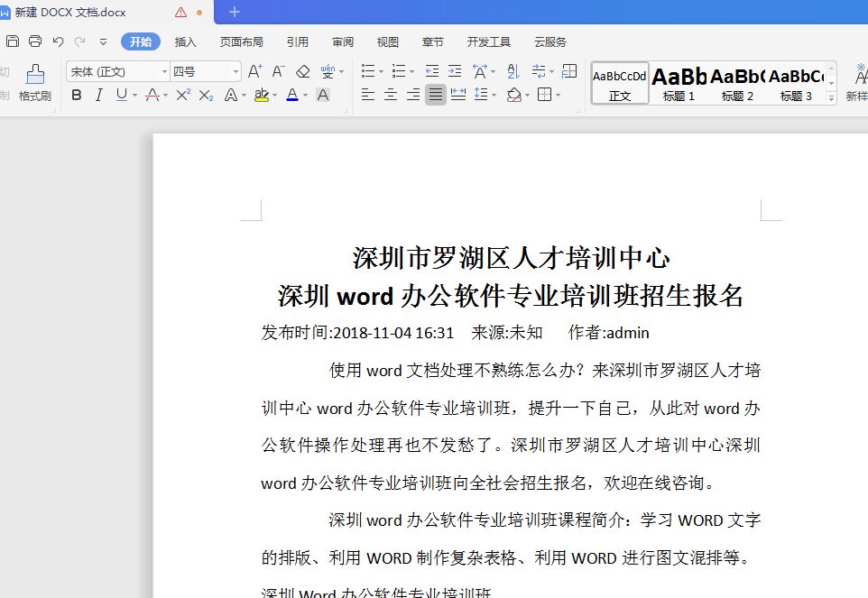This screenshot has width=868, height=598.
Task: Apply the font color A button
Action: (x=292, y=95)
